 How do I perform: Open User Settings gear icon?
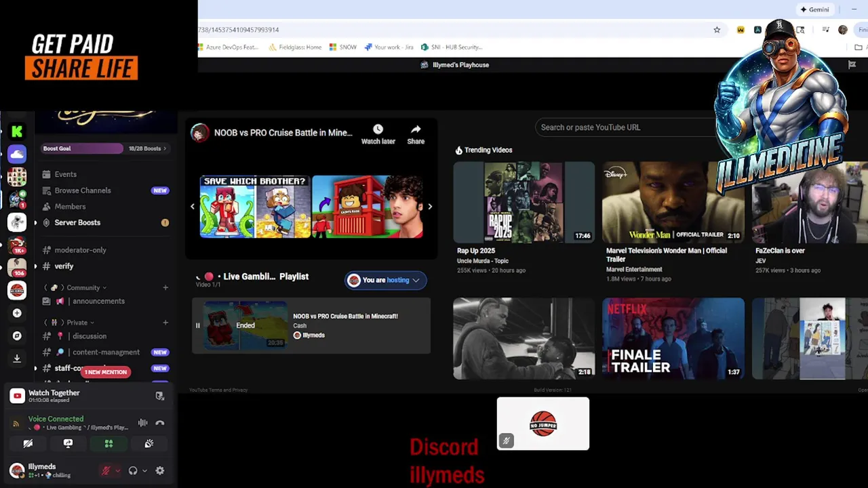[160, 471]
